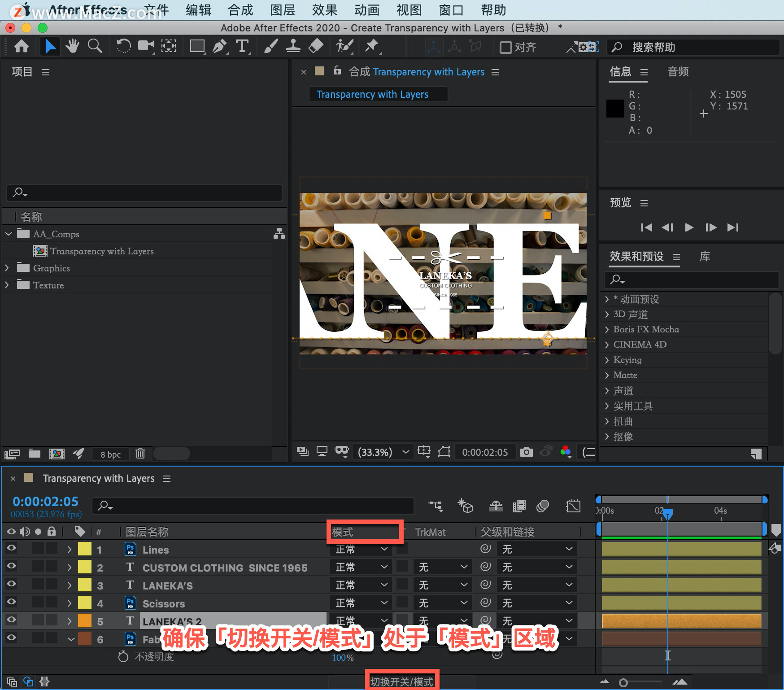
Task: Select the Clone Stamp tool
Action: (x=293, y=46)
